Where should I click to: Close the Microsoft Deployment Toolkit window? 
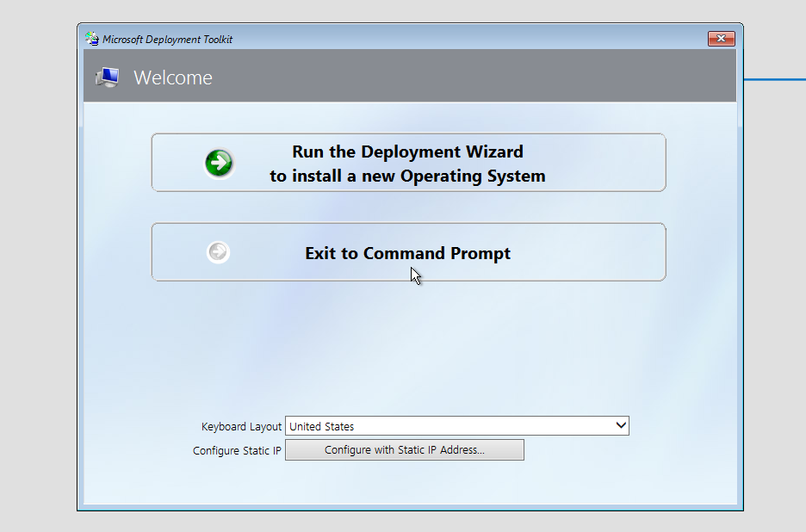[x=720, y=38]
